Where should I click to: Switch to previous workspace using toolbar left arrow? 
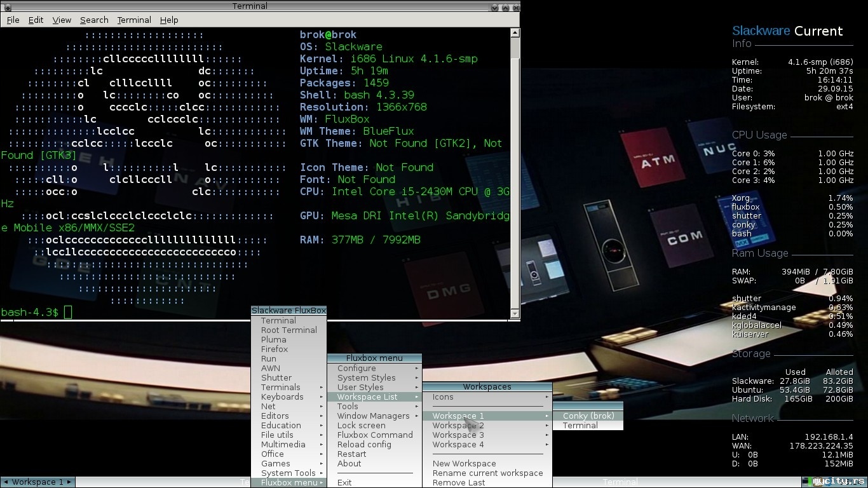6,482
